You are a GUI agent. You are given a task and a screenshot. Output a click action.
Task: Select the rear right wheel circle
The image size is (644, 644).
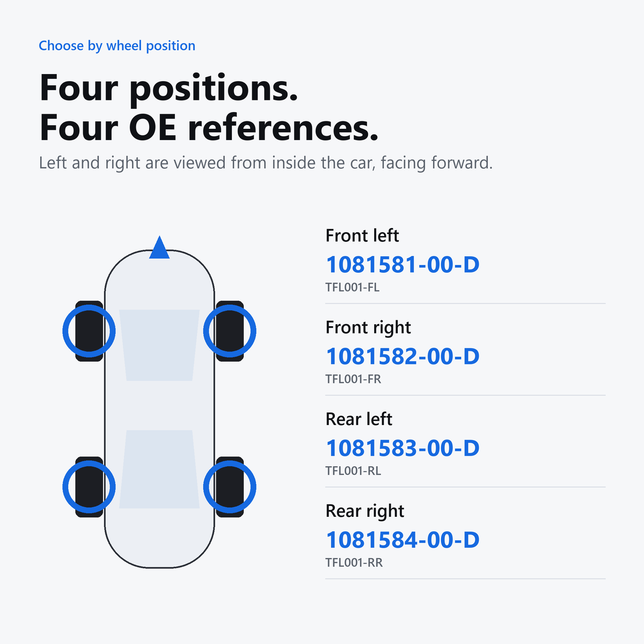point(230,487)
